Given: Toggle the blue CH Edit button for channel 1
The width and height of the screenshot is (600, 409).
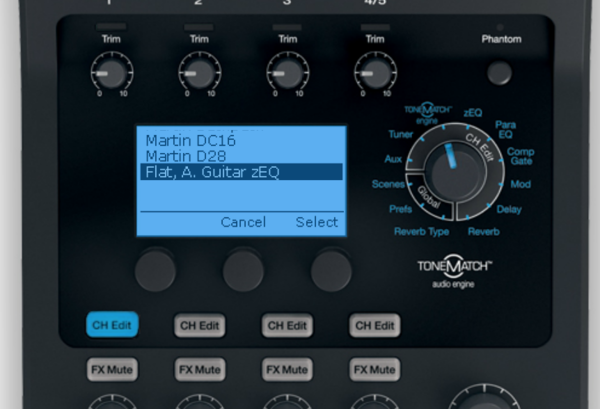Looking at the screenshot, I should point(112,325).
